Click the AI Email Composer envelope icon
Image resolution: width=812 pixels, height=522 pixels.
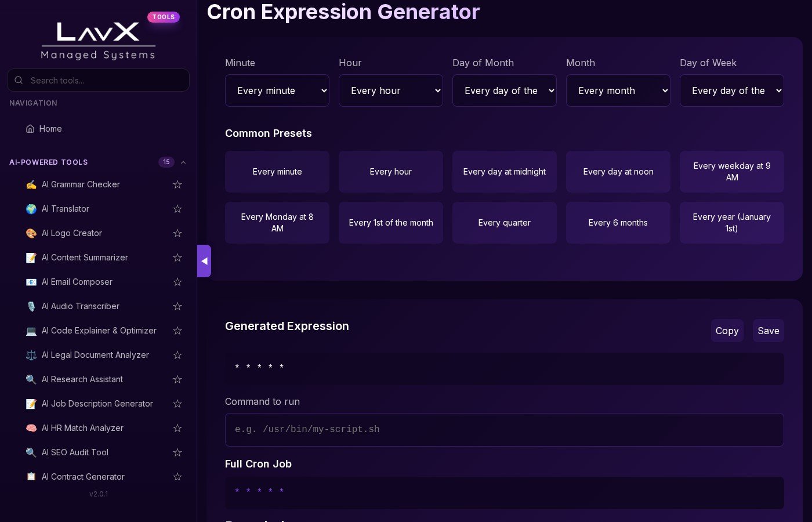[x=31, y=282]
